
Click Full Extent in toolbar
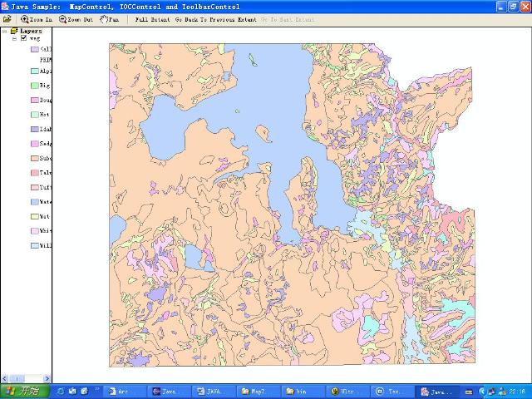pyautogui.click(x=152, y=19)
